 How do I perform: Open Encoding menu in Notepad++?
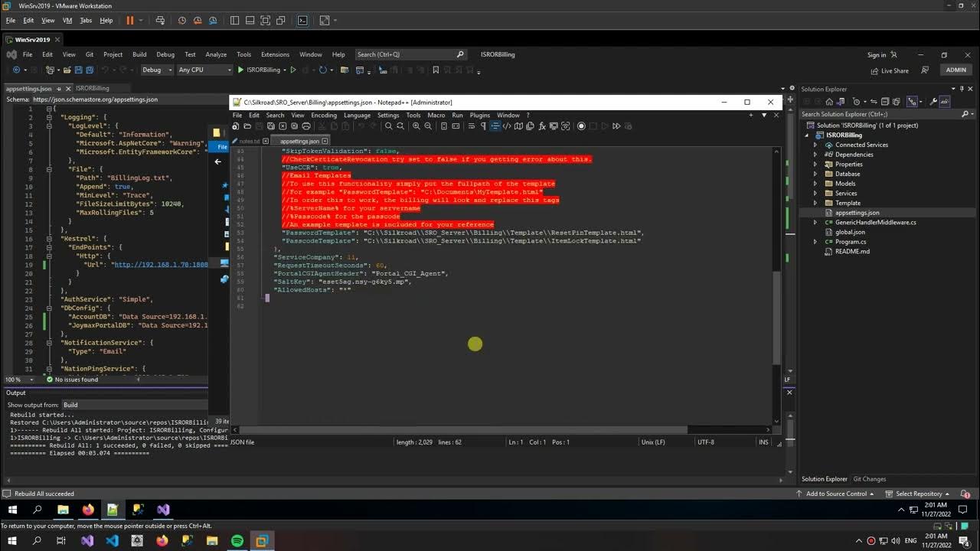(324, 116)
